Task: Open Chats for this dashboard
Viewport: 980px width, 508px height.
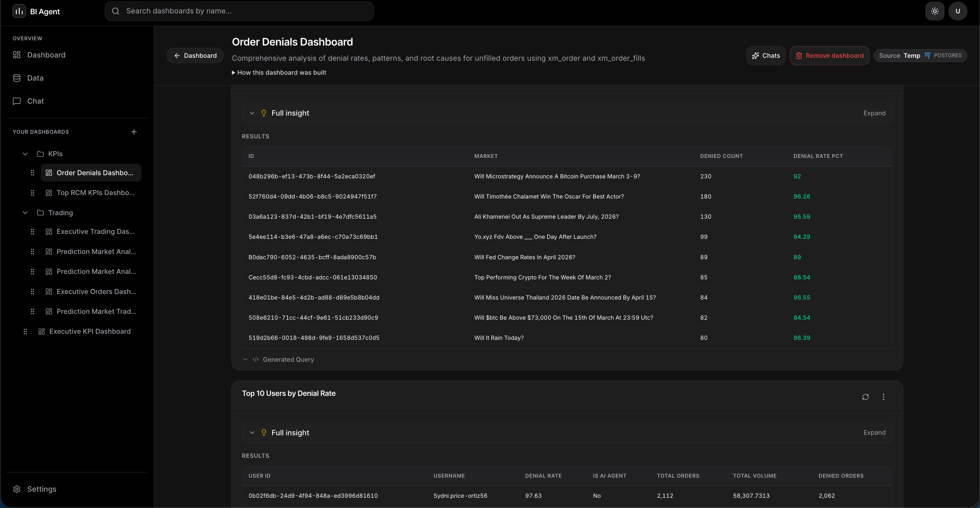Action: tap(766, 55)
